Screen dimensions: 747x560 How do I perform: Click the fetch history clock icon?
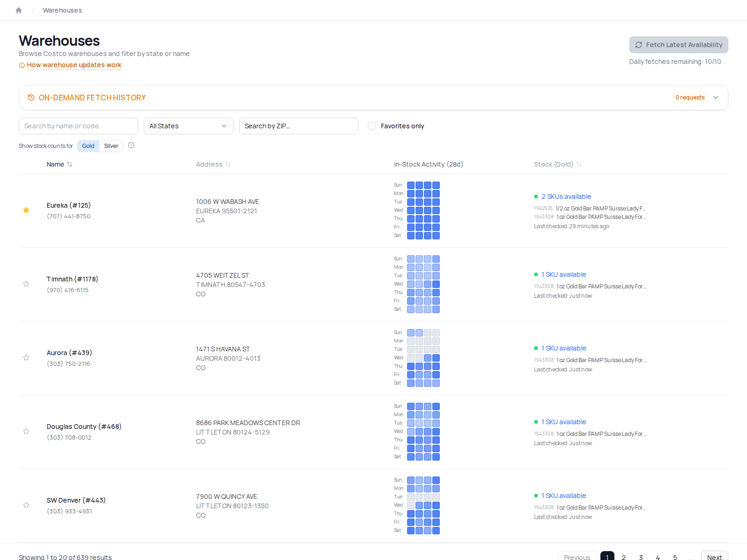click(31, 98)
